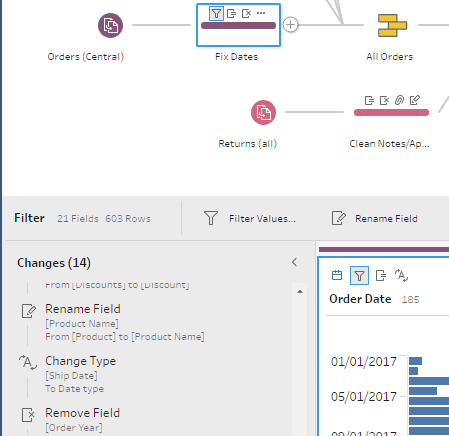Click the filter icon in Order Date card
Image resolution: width=449 pixels, height=436 pixels.
(359, 276)
